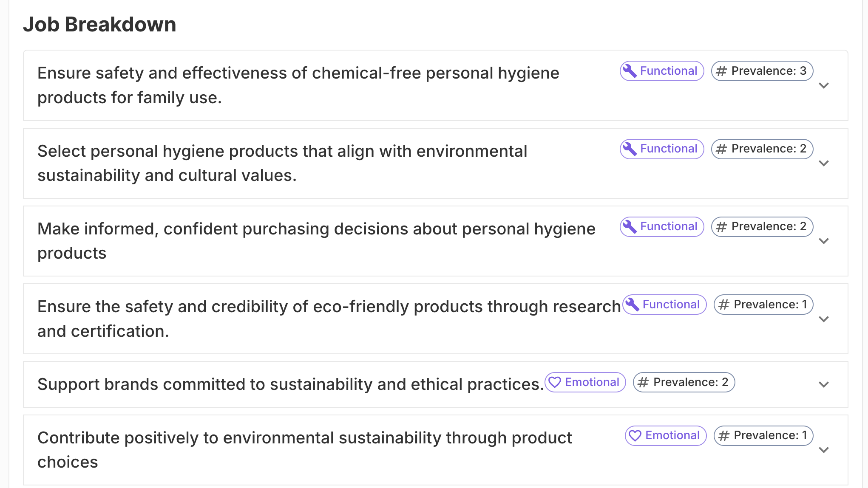Click hash icon on Support brands row

coord(643,382)
